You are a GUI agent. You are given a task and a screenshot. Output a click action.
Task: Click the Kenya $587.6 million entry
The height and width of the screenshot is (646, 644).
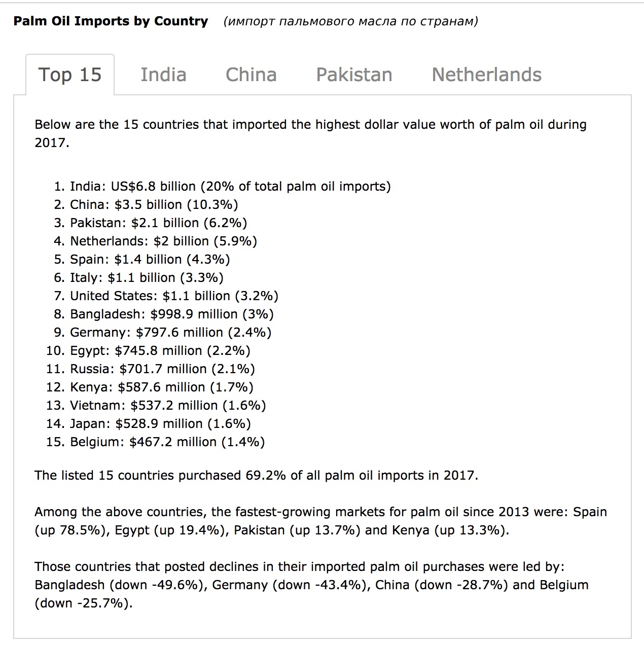pos(162,387)
